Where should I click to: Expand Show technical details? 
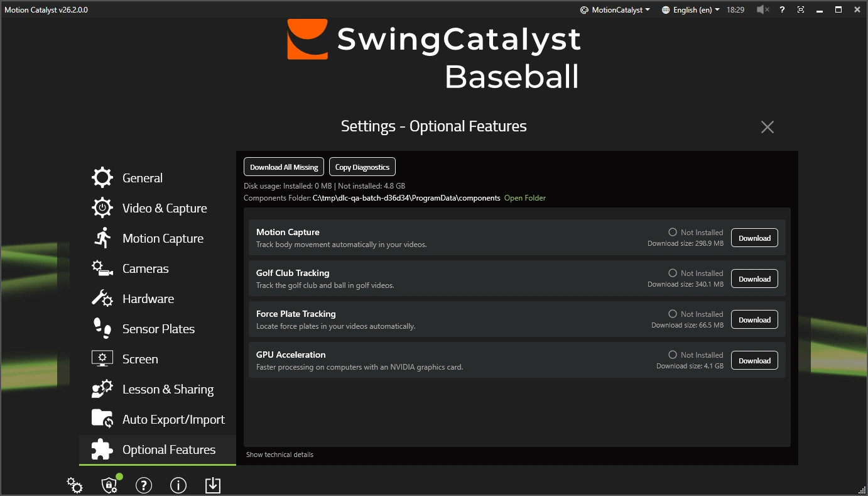click(x=279, y=455)
